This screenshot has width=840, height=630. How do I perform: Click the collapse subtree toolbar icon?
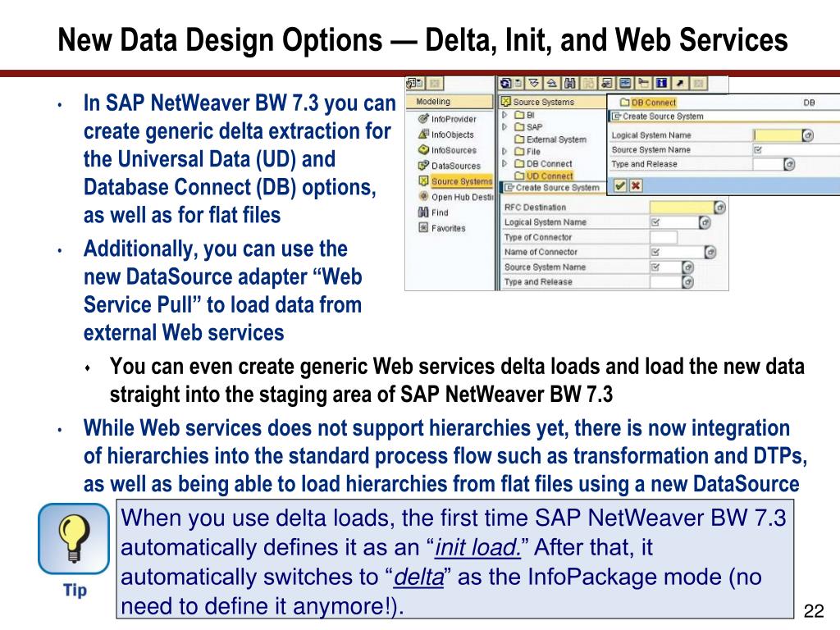point(551,83)
